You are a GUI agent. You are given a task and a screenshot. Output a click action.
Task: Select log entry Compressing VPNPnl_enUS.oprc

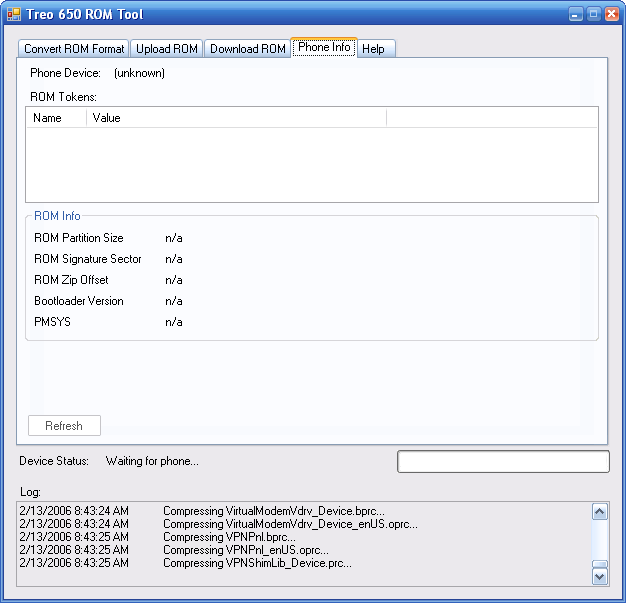coord(246,550)
